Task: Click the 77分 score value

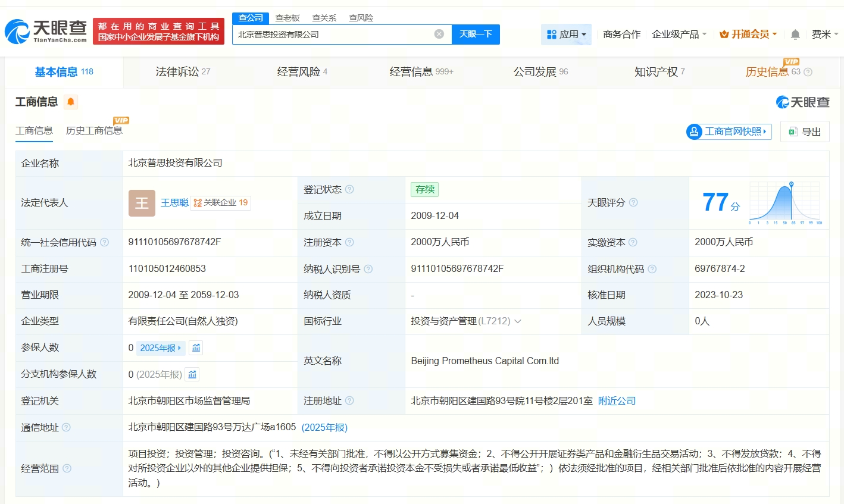Action: 721,203
